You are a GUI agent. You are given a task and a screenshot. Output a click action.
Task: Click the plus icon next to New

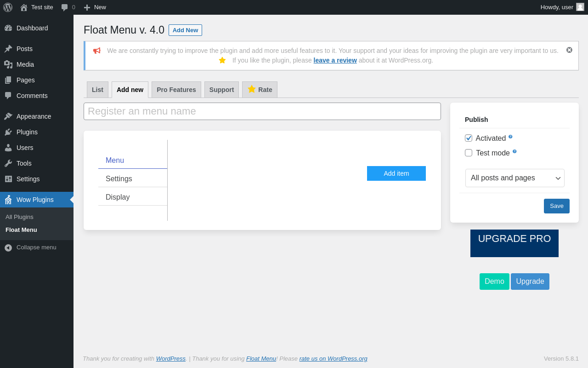[87, 7]
